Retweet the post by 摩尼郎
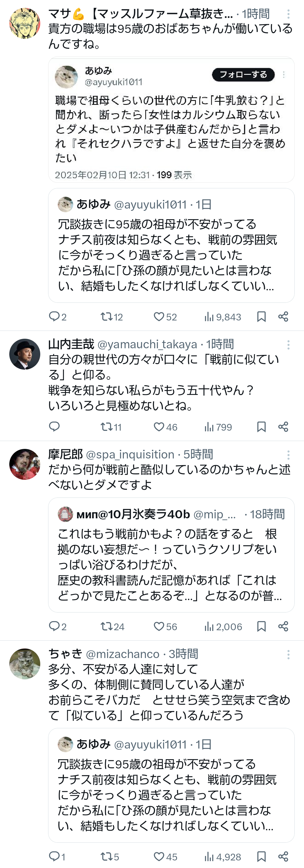 (107, 626)
